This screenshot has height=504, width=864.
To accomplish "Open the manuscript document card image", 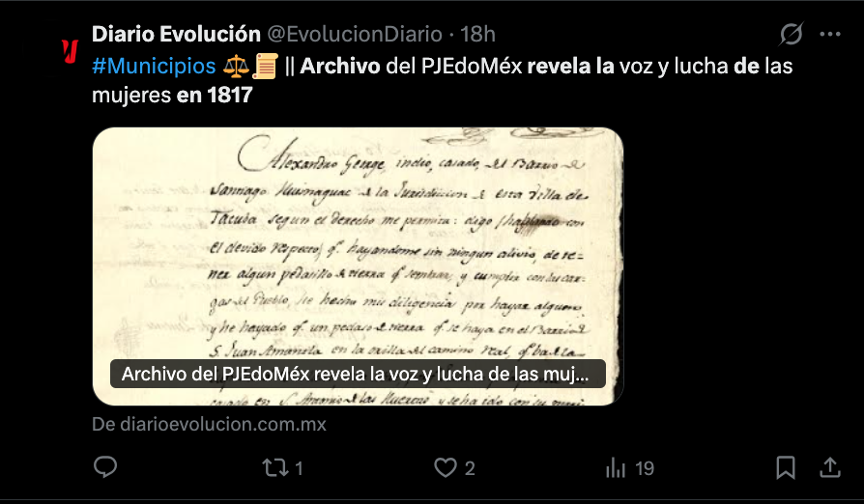I will [x=359, y=266].
